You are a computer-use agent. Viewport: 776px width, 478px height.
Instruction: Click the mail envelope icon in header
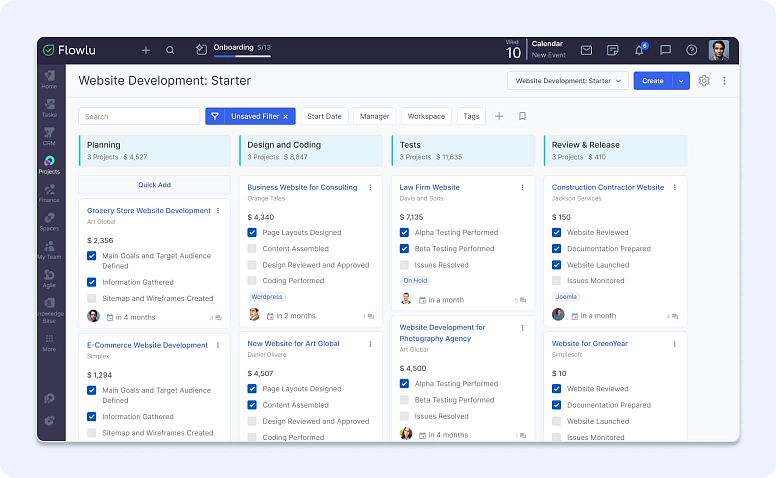[x=586, y=50]
